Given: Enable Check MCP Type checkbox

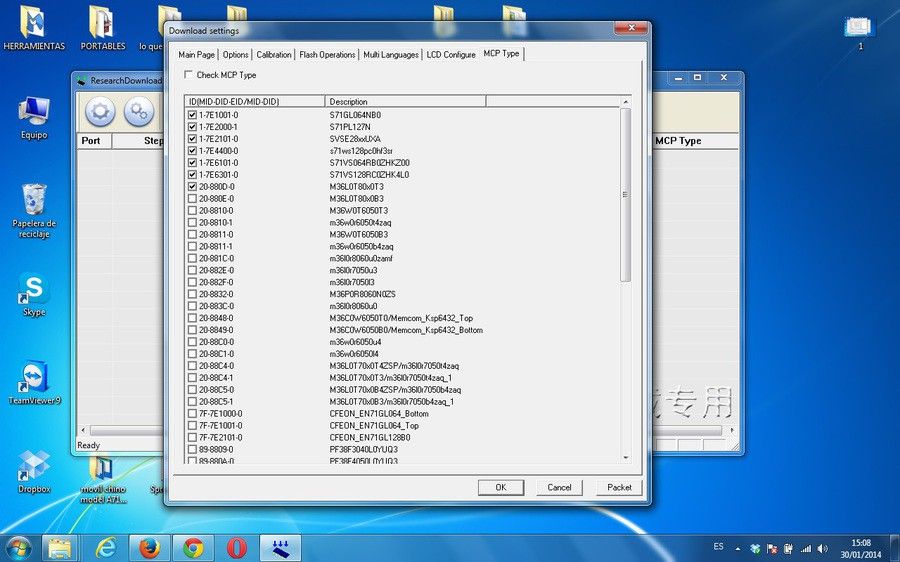Looking at the screenshot, I should point(188,75).
